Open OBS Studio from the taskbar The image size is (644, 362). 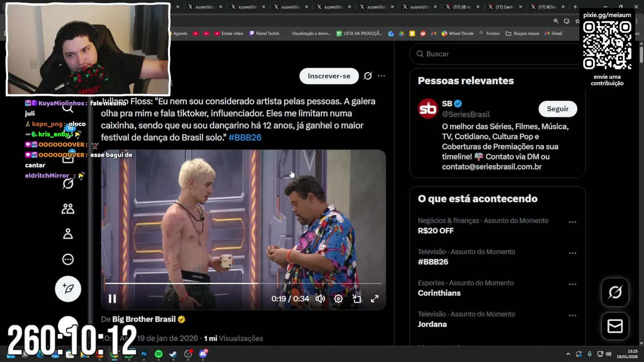188,354
